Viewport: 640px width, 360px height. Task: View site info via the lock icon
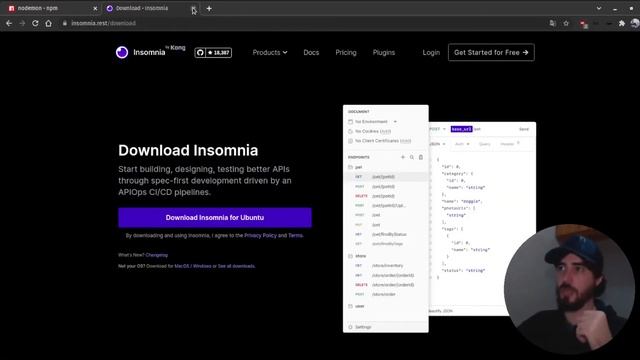click(x=64, y=23)
